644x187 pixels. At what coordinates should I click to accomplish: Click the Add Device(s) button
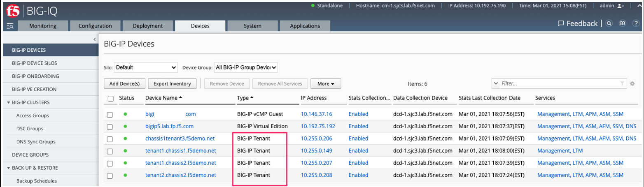tap(124, 84)
